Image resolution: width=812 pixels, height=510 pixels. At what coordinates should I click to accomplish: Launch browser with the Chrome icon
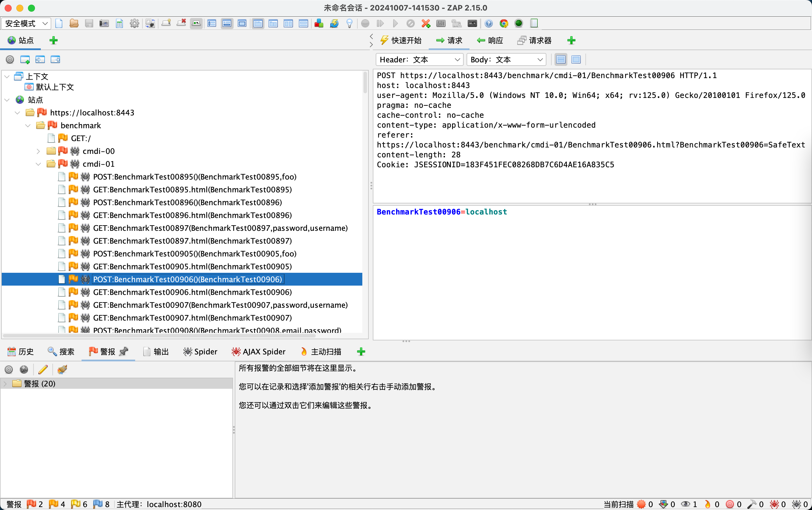coord(504,23)
